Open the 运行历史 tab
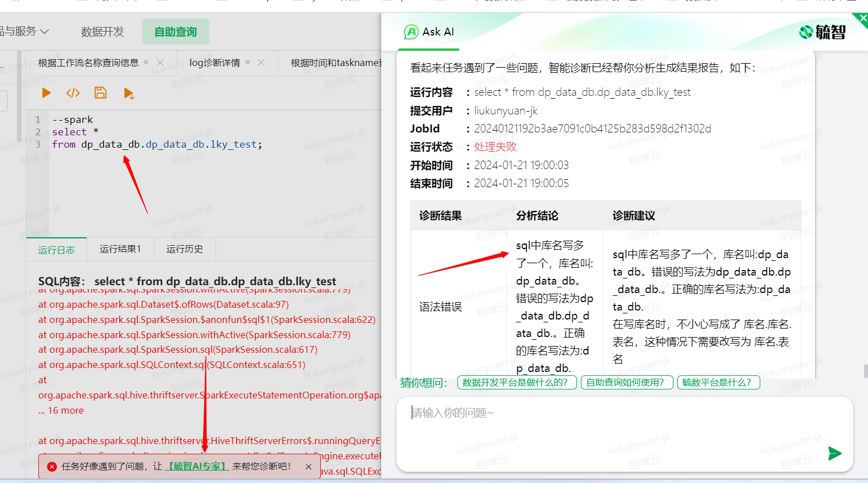The width and height of the screenshot is (868, 483). point(184,249)
